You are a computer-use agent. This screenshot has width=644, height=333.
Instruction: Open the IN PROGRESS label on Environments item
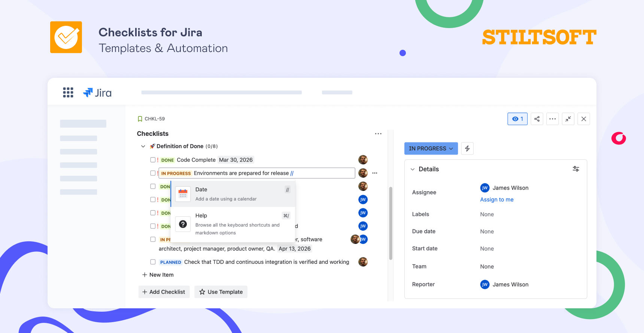tap(176, 173)
